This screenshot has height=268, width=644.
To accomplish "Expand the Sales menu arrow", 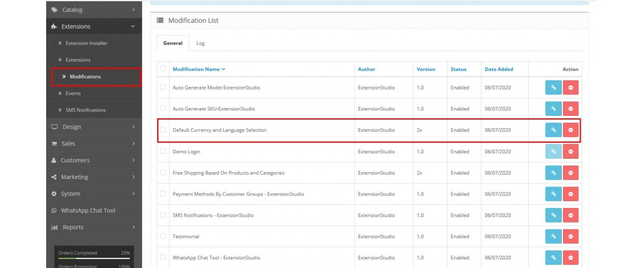I will (x=133, y=144).
